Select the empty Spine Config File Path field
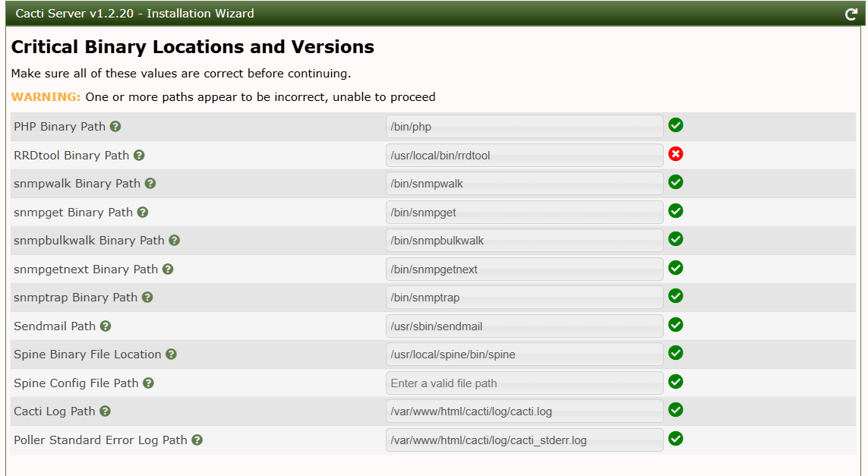 [x=524, y=383]
